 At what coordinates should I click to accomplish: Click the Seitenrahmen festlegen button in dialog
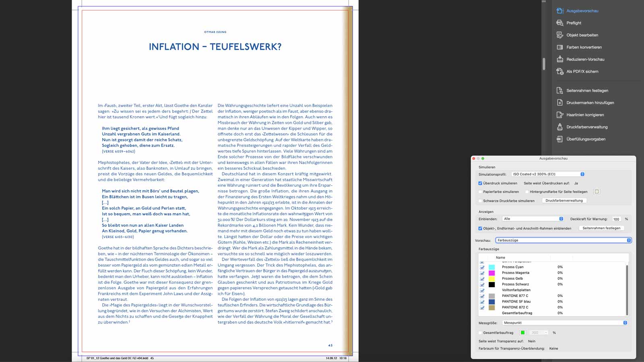(x=601, y=228)
